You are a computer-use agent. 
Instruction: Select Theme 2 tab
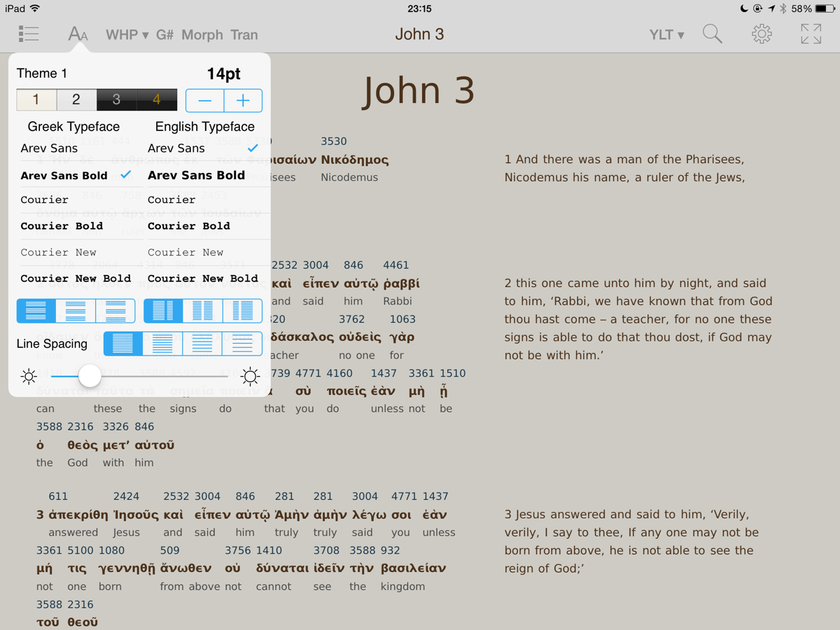click(76, 100)
